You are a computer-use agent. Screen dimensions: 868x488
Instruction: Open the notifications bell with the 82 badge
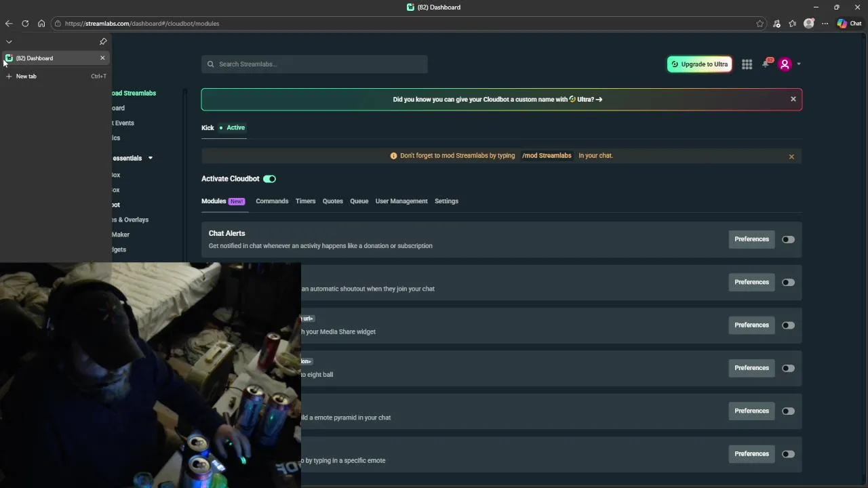[x=766, y=64]
